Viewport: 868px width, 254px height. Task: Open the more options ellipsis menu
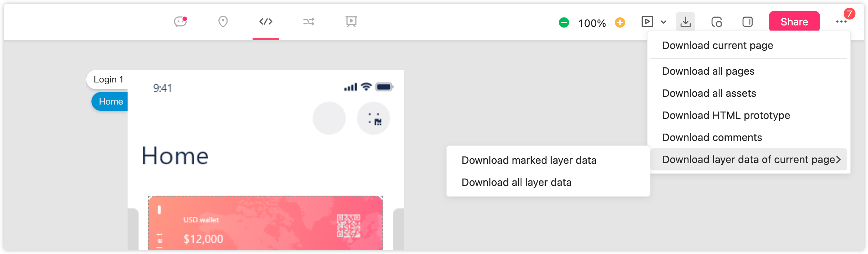tap(841, 22)
